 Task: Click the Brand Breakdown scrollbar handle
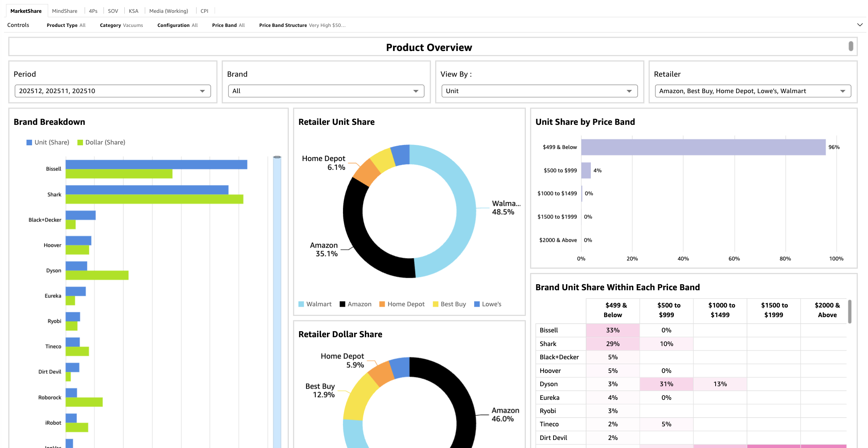pos(277,157)
